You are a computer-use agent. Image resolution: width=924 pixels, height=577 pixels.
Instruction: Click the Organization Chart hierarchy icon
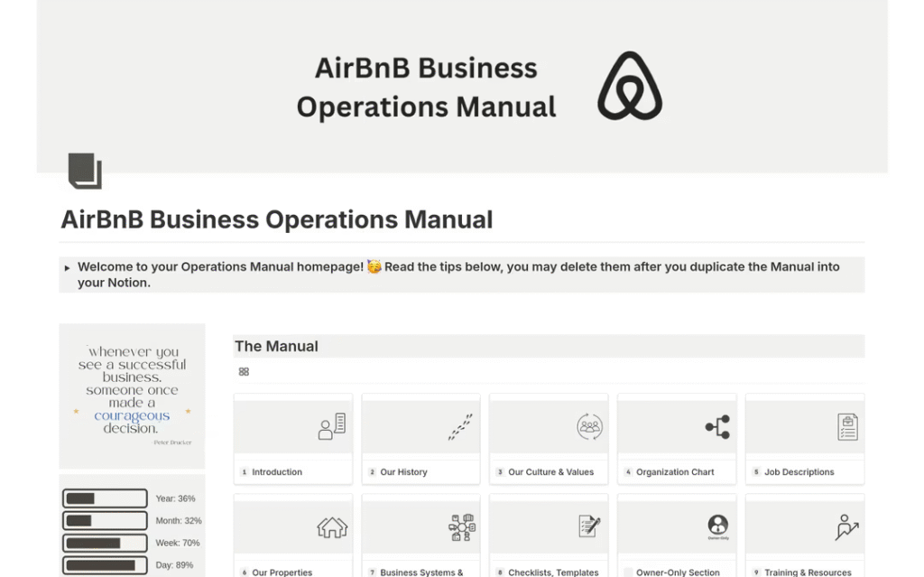point(717,426)
